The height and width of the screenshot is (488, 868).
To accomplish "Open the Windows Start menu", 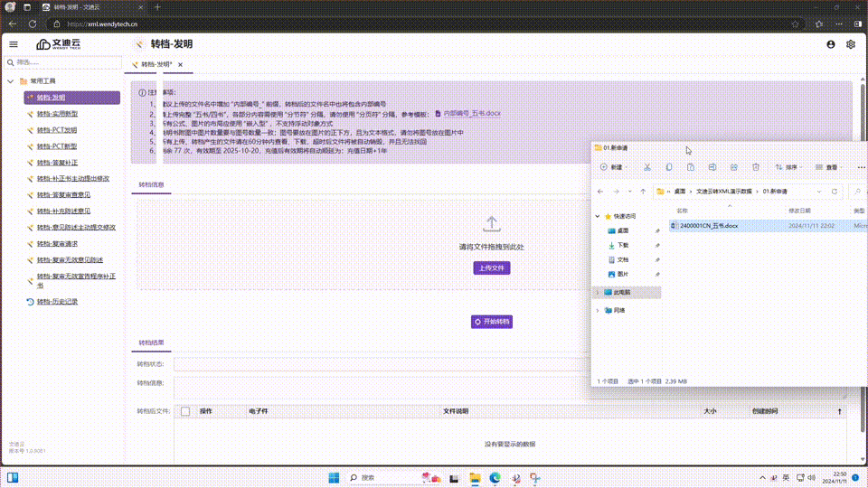I will [x=334, y=477].
